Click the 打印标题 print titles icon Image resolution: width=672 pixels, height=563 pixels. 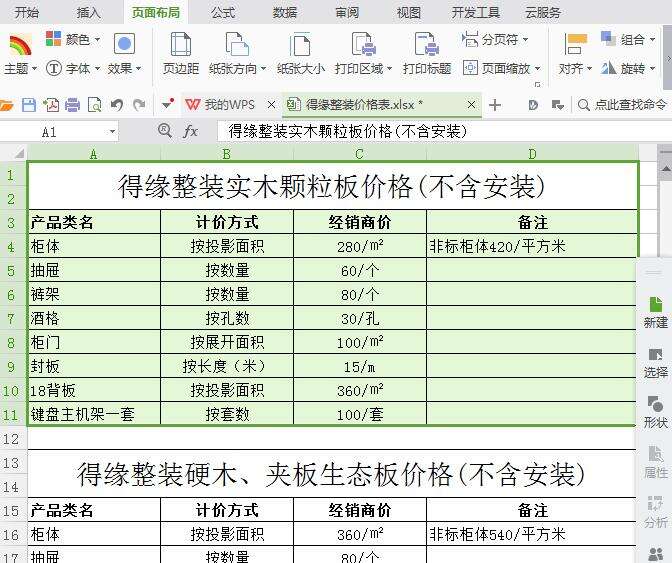(427, 44)
